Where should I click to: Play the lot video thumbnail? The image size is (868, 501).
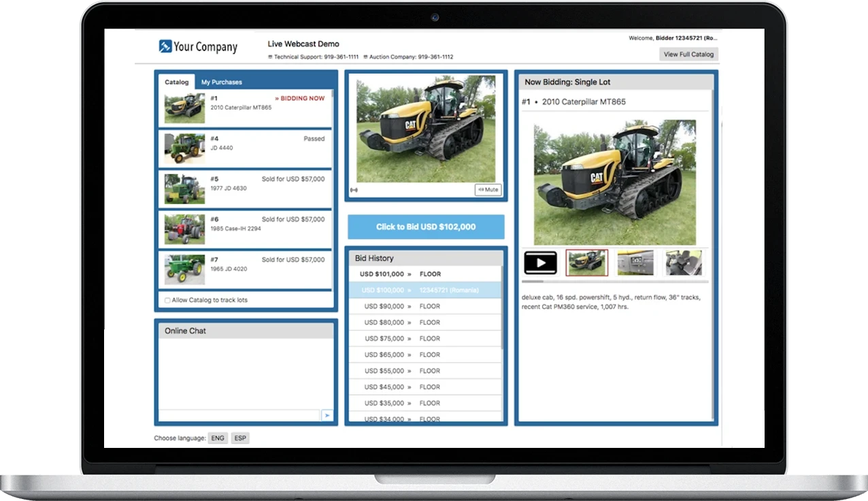point(540,263)
